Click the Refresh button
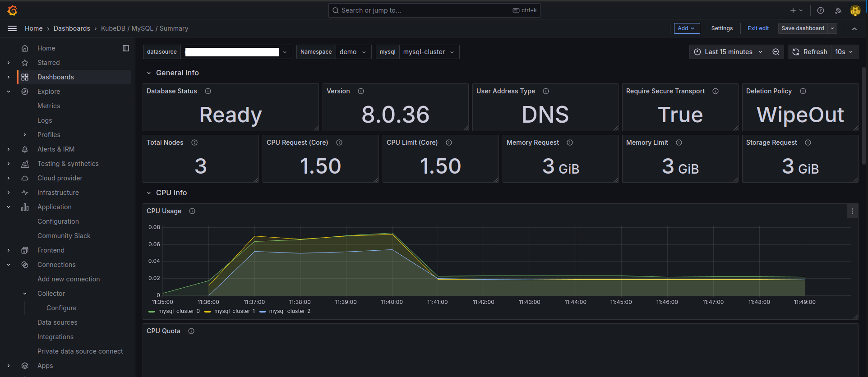 click(810, 52)
